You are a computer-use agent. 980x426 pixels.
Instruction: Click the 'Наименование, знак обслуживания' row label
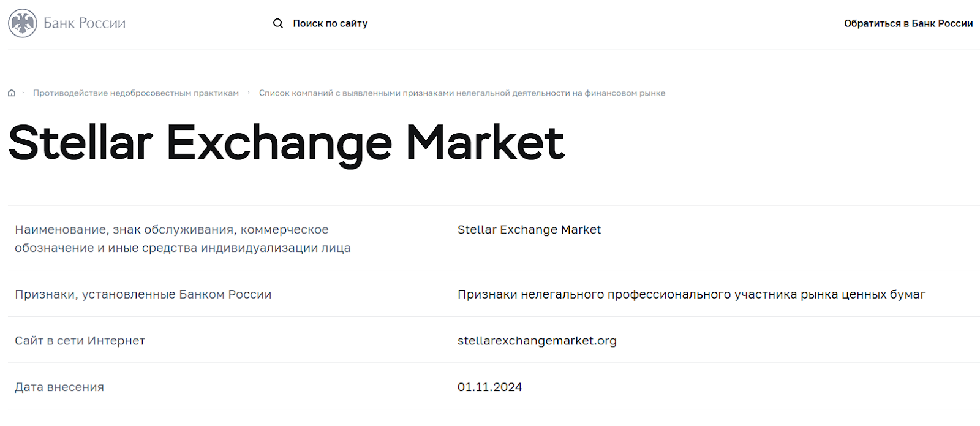183,238
